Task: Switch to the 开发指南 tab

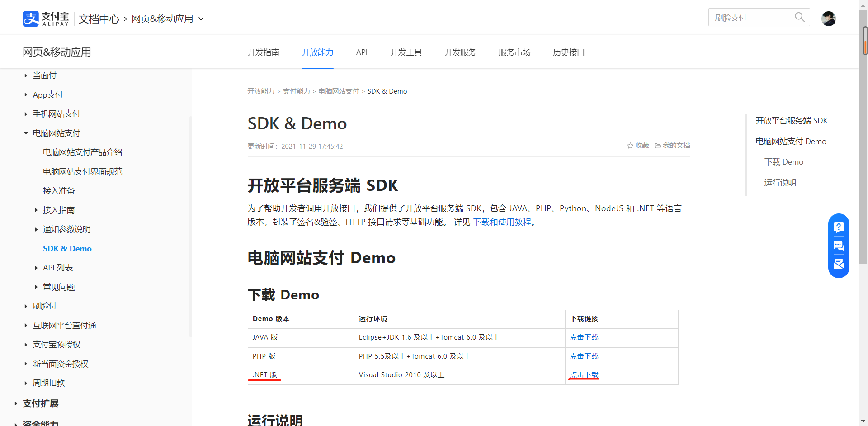Action: click(263, 52)
